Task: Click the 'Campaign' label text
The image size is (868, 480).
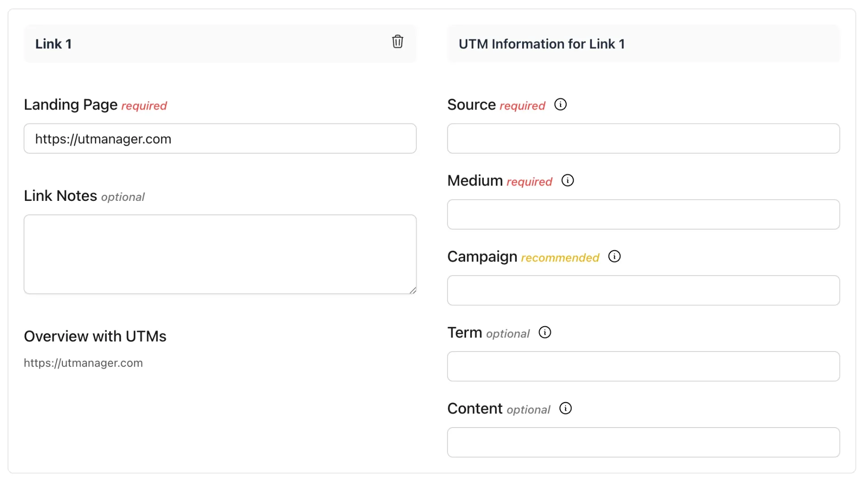Action: point(482,257)
